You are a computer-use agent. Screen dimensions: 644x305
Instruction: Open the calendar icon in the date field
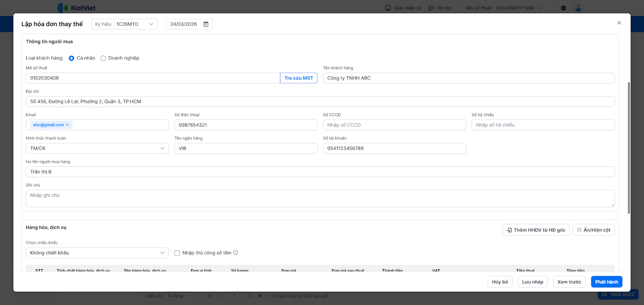pos(206,24)
